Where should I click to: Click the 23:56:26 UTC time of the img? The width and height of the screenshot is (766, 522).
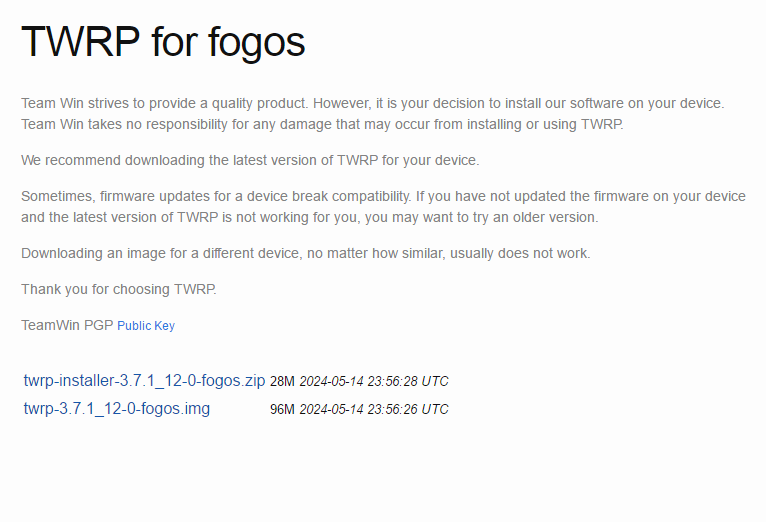click(407, 409)
